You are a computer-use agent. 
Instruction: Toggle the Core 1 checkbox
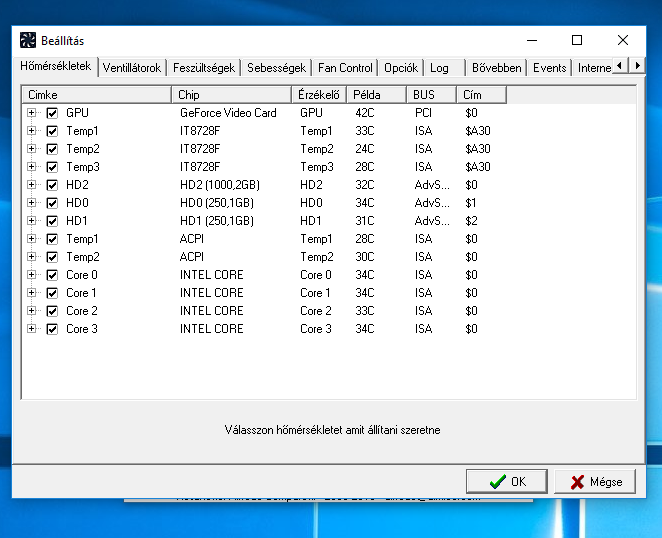[52, 293]
